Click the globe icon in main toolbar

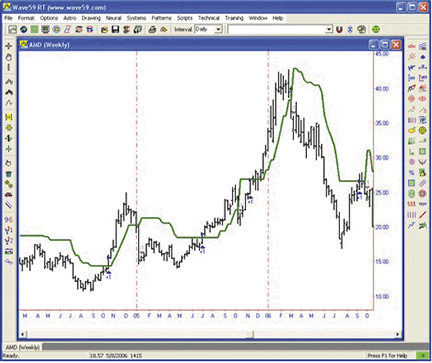click(23, 30)
